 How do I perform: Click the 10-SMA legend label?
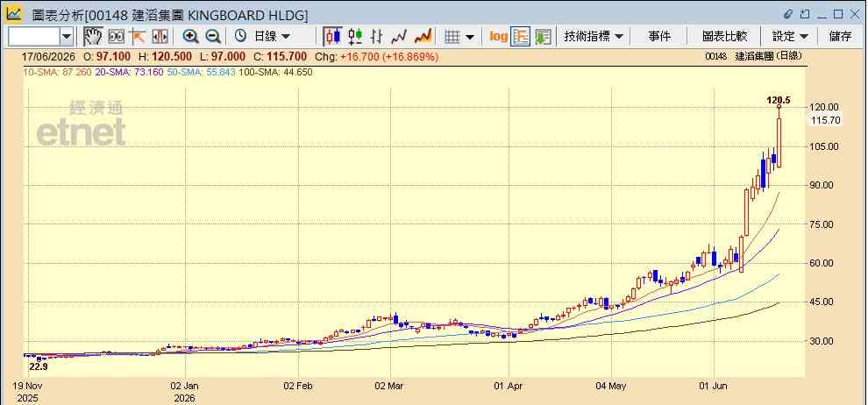tap(60, 72)
